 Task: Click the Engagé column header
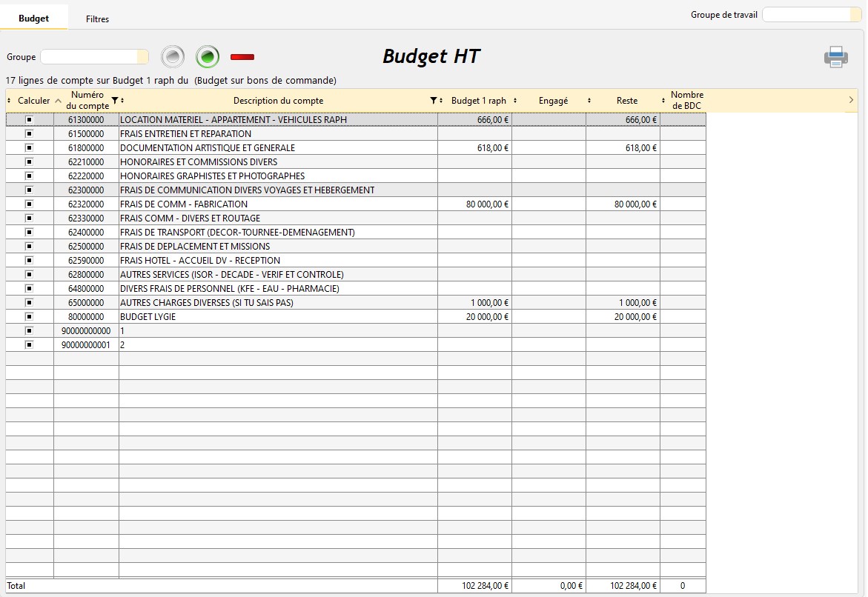click(553, 101)
